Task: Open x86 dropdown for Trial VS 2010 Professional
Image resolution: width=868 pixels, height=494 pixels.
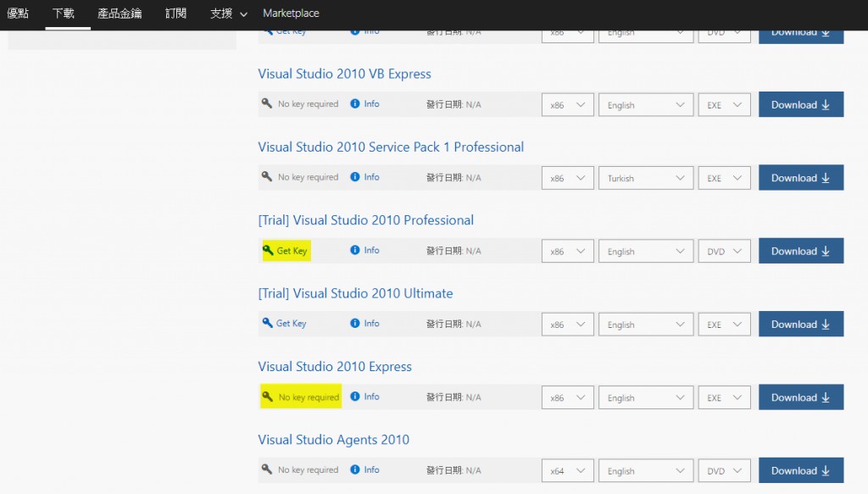Action: [x=567, y=251]
